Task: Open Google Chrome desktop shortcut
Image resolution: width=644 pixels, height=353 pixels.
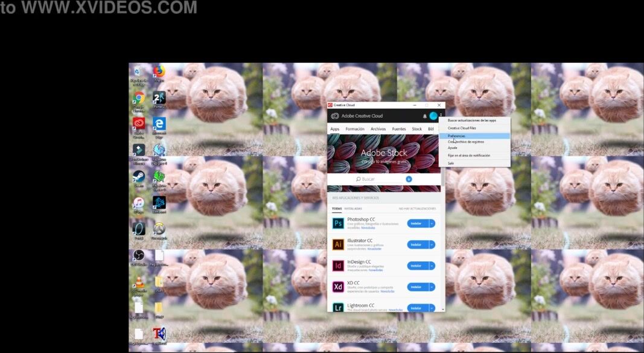Action: coord(139,98)
